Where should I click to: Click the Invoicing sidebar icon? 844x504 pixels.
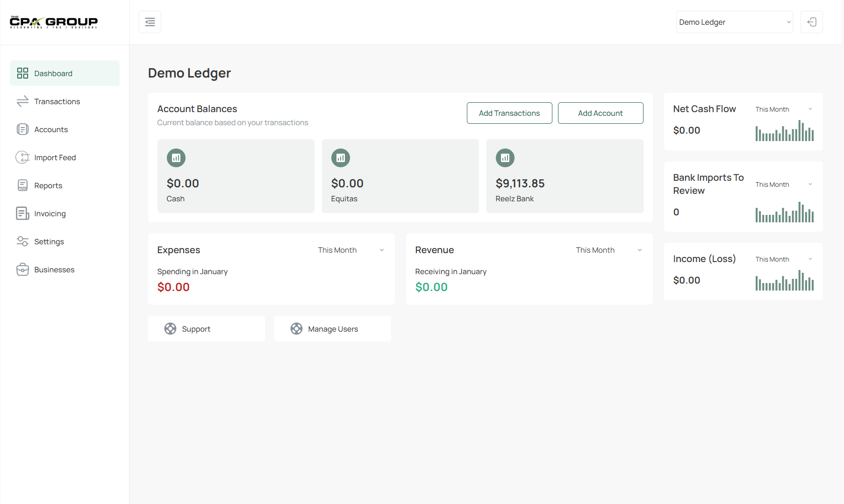22,213
